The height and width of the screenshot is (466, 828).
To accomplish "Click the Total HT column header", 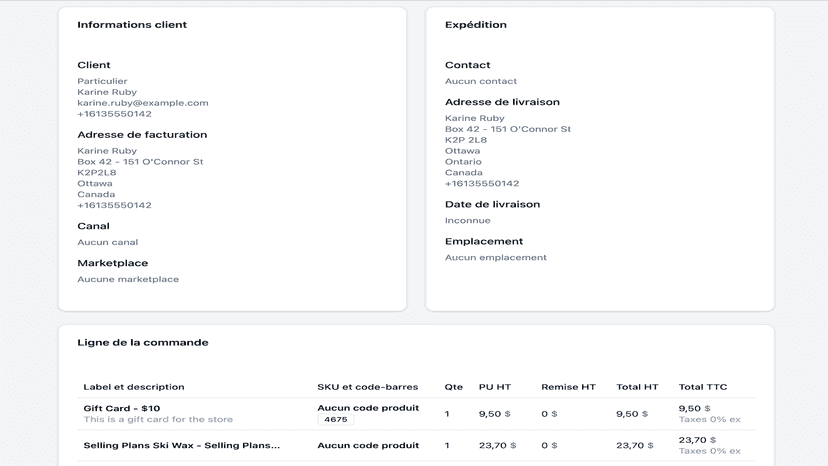I will pyautogui.click(x=637, y=387).
